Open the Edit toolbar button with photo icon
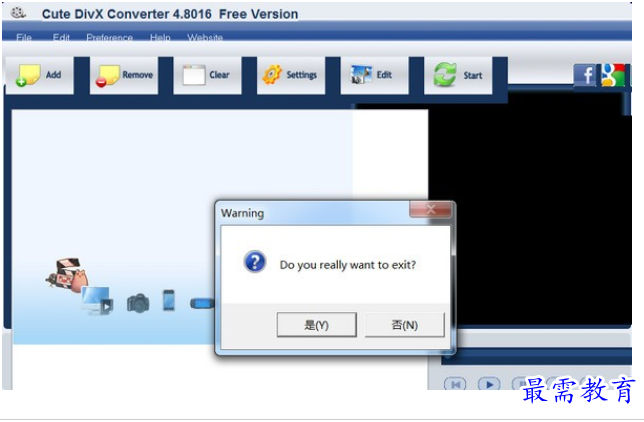Viewport: 644px width, 422px height. pos(375,76)
